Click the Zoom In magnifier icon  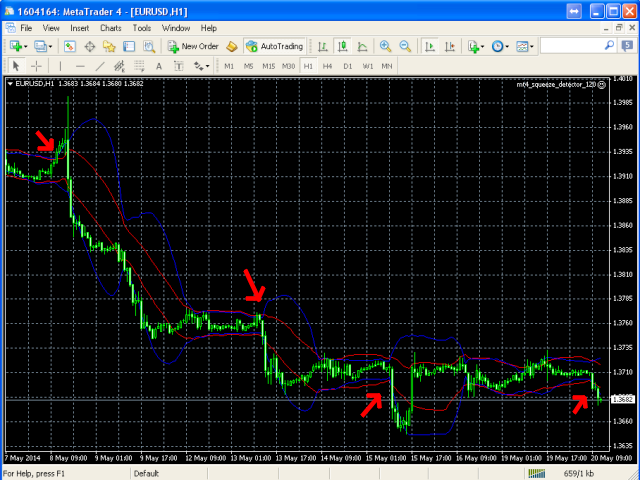(386, 46)
